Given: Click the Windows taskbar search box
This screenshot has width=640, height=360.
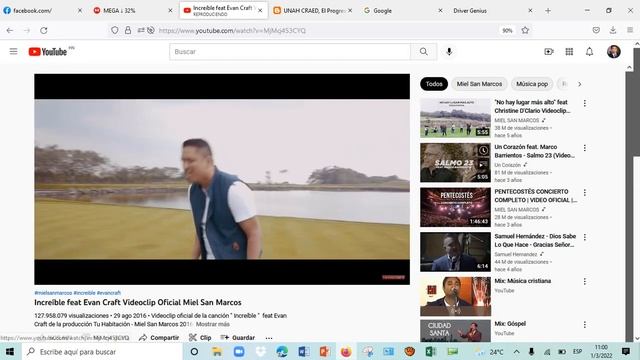Looking at the screenshot, I should 102,351.
